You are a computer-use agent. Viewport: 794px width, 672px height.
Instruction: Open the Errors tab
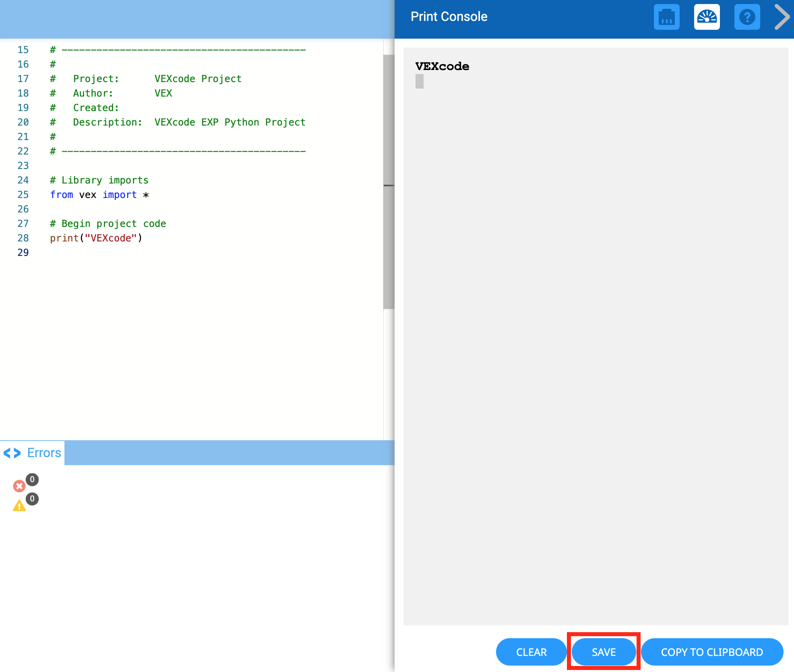pos(44,453)
